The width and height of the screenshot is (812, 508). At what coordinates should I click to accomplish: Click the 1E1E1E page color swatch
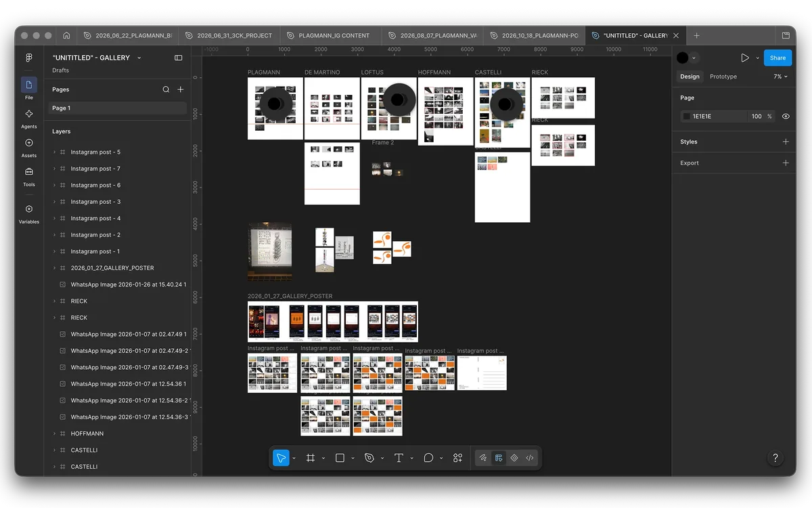click(686, 117)
